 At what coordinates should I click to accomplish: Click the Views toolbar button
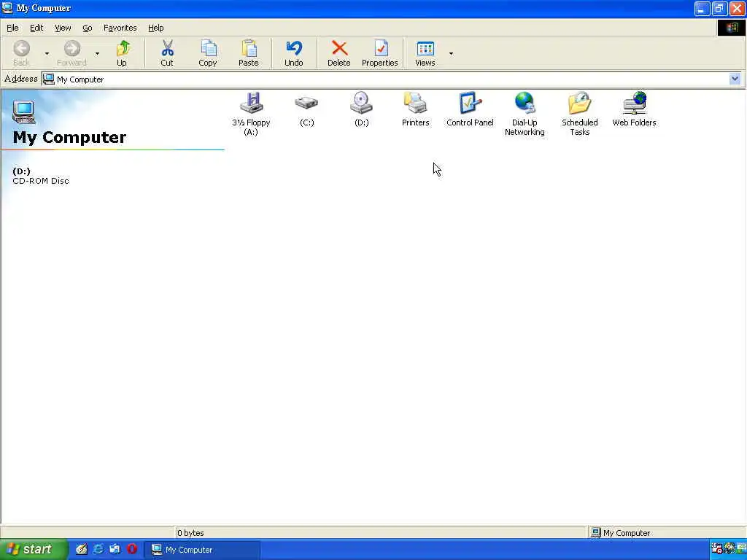tap(425, 53)
